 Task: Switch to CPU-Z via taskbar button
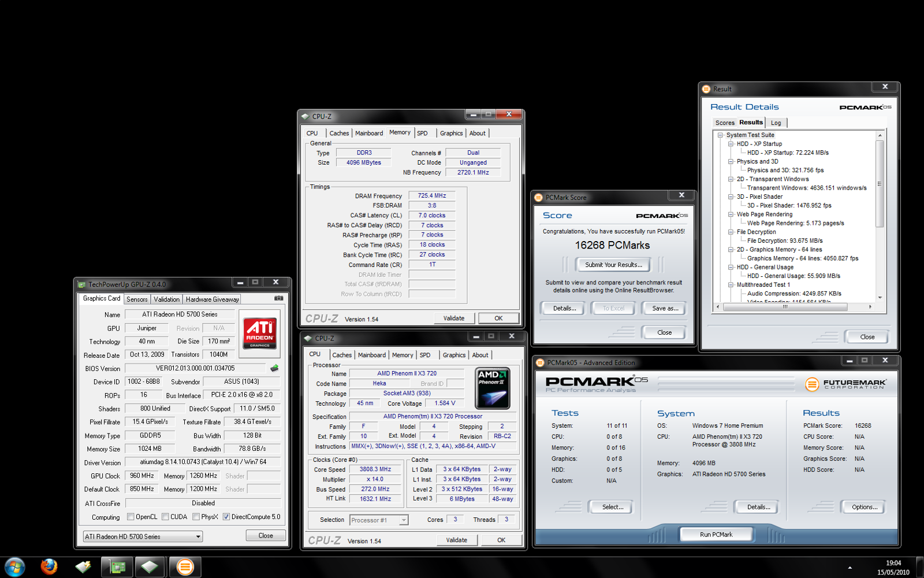150,567
